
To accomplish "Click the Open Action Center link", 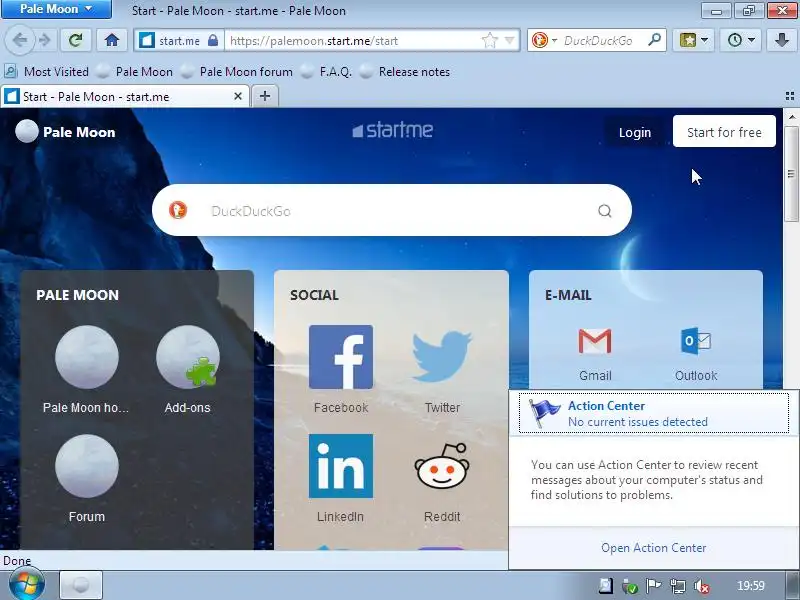I will (x=654, y=547).
